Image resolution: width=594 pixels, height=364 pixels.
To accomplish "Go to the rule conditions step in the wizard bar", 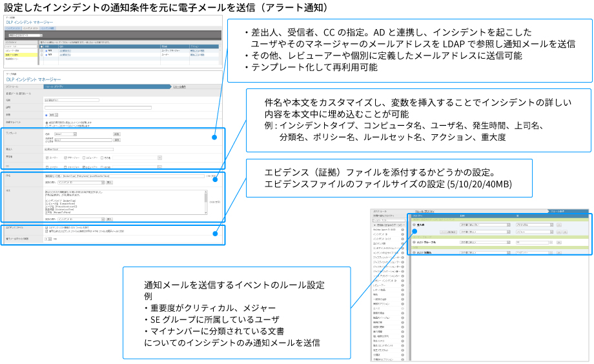I will coord(179,86).
